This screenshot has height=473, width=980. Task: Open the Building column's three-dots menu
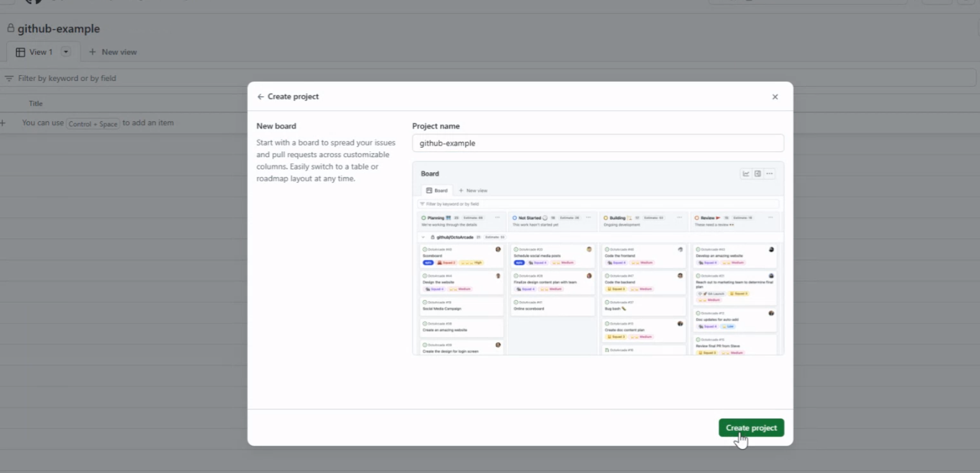click(x=679, y=218)
